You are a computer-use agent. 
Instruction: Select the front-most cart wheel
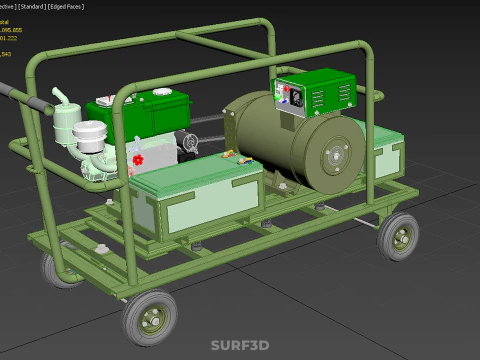pos(149,318)
